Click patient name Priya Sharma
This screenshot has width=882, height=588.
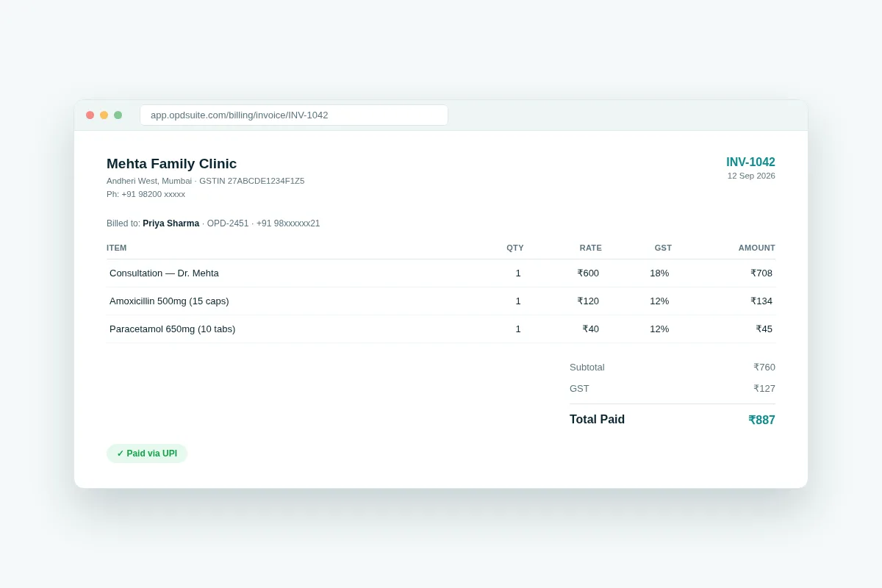point(171,223)
